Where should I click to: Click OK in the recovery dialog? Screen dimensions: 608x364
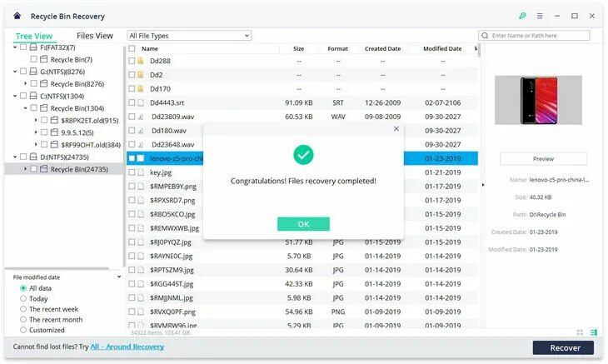tap(303, 224)
